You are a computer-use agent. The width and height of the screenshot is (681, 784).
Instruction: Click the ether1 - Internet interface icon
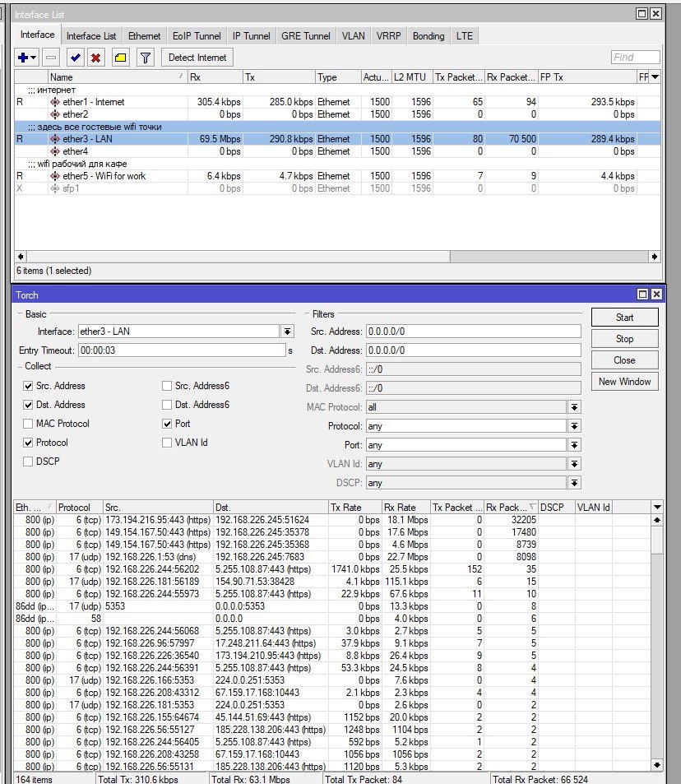pyautogui.click(x=55, y=102)
